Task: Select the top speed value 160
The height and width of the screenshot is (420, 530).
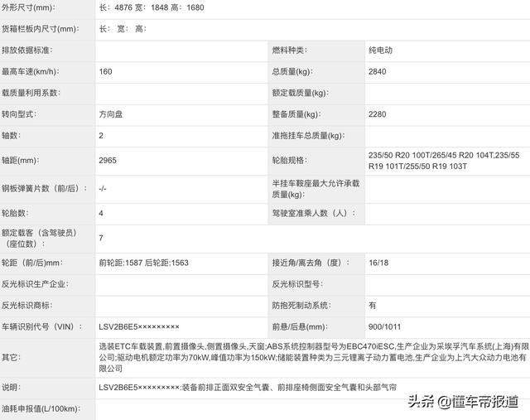Action: click(x=105, y=71)
